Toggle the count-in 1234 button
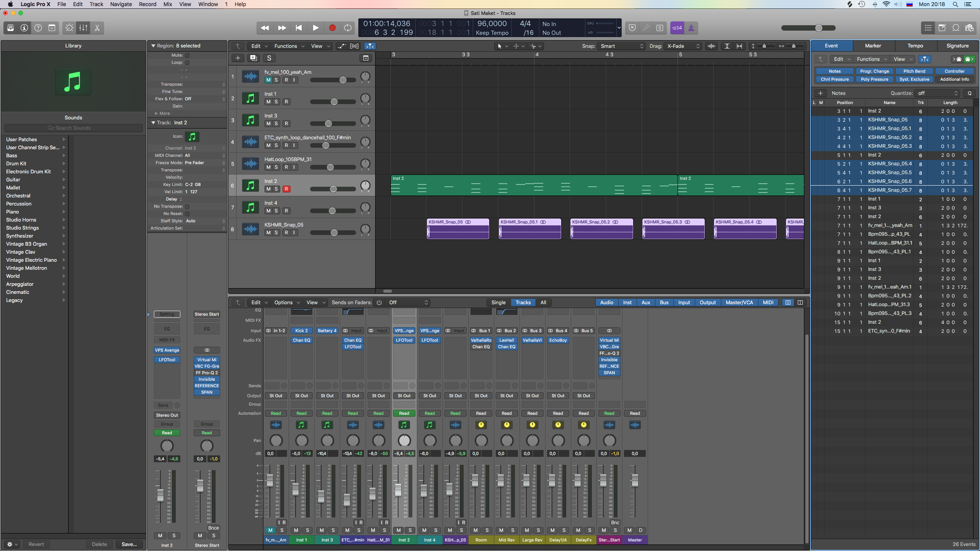Screen dimensions: 980x551 point(677,28)
